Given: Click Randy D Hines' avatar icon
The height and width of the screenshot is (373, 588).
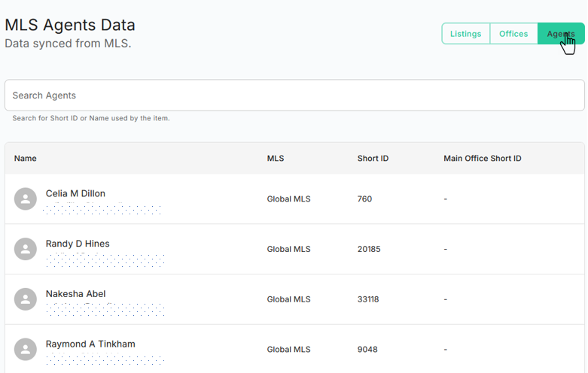Looking at the screenshot, I should click(x=26, y=249).
